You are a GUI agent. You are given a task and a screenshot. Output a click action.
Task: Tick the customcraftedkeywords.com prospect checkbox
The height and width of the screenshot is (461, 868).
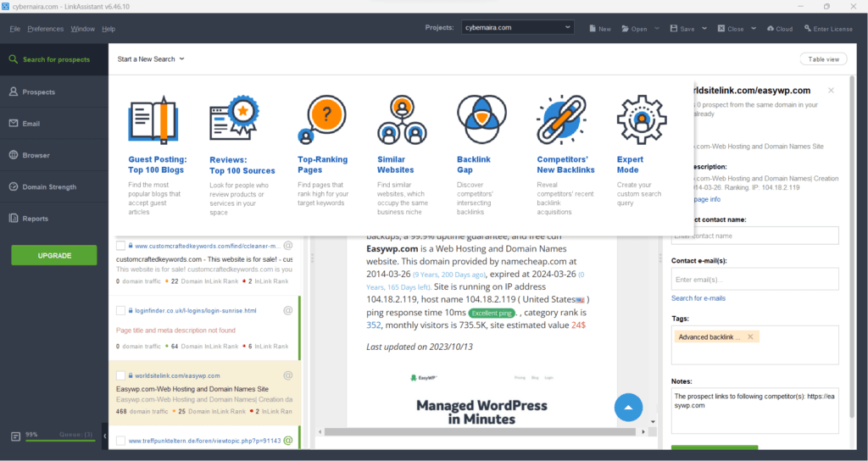click(120, 246)
